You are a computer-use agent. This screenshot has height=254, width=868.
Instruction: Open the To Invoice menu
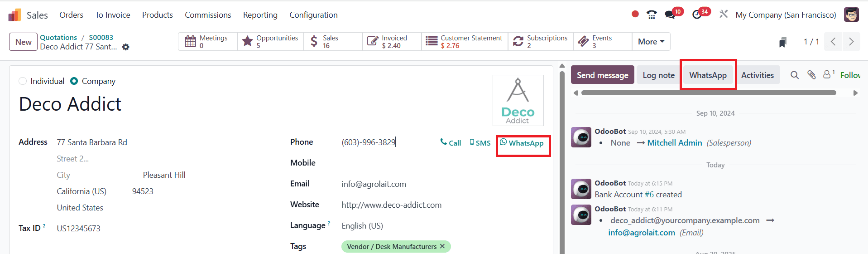[x=113, y=15]
